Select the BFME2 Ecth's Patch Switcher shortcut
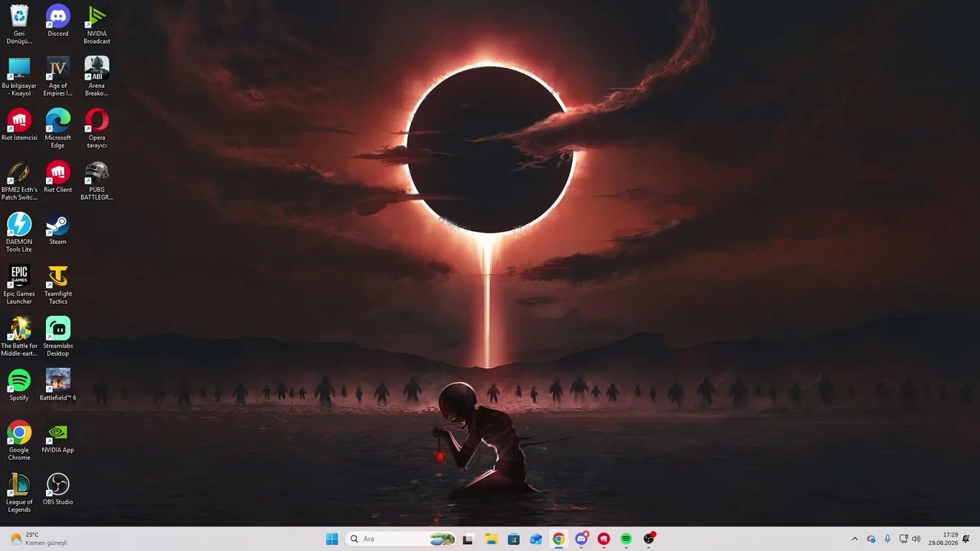 [x=19, y=181]
